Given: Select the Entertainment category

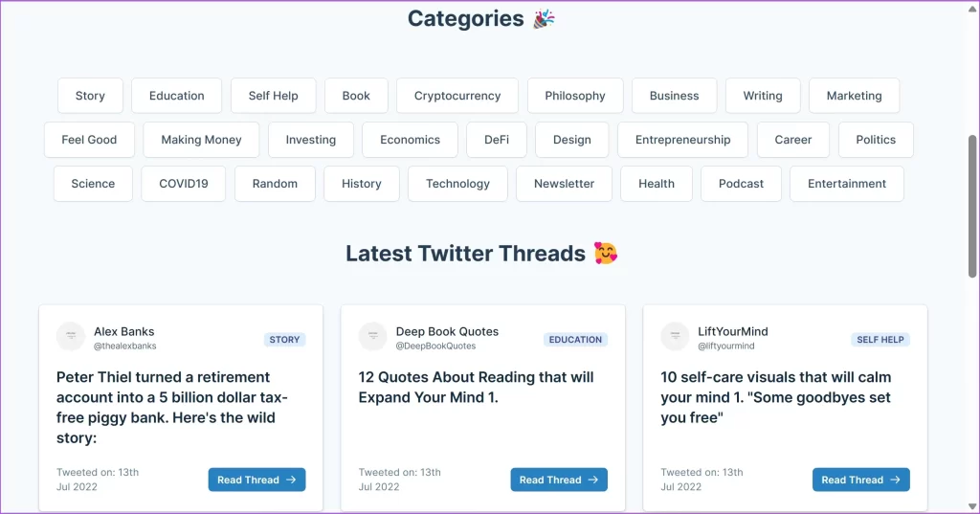Looking at the screenshot, I should tap(846, 184).
